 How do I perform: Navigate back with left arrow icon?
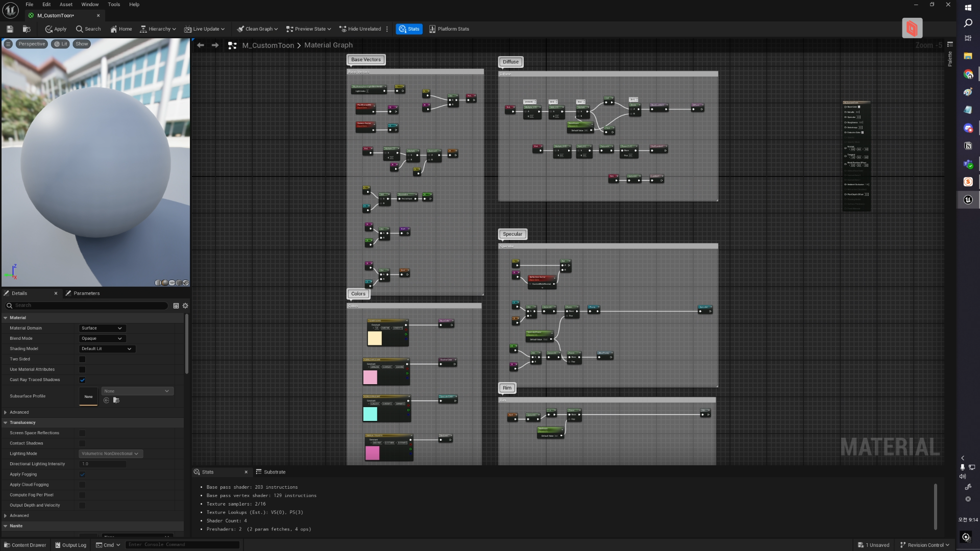pyautogui.click(x=201, y=45)
